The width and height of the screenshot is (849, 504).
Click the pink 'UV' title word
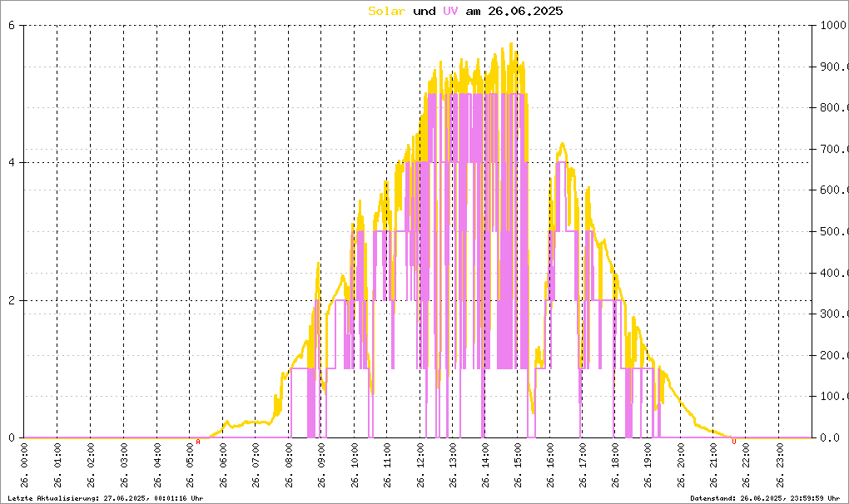pos(450,11)
